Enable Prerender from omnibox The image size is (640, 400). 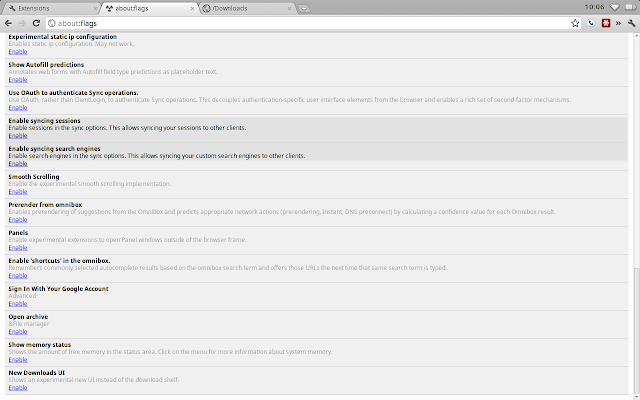(x=18, y=220)
